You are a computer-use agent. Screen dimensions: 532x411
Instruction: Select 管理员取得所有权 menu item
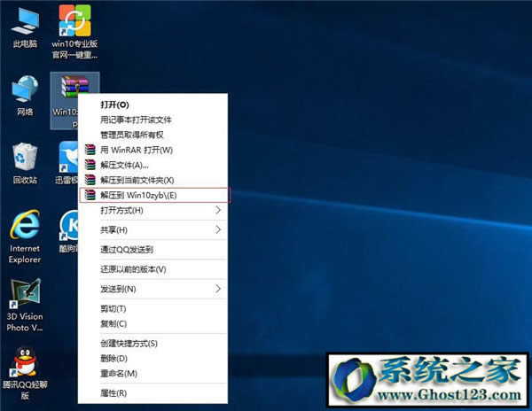(x=135, y=134)
